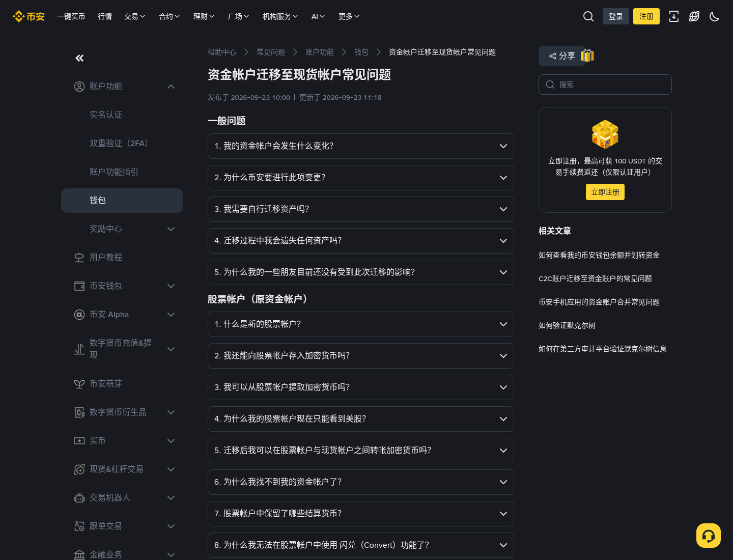Open the 机构服务 navigation dropdown
This screenshot has width=733, height=560.
pyautogui.click(x=280, y=16)
